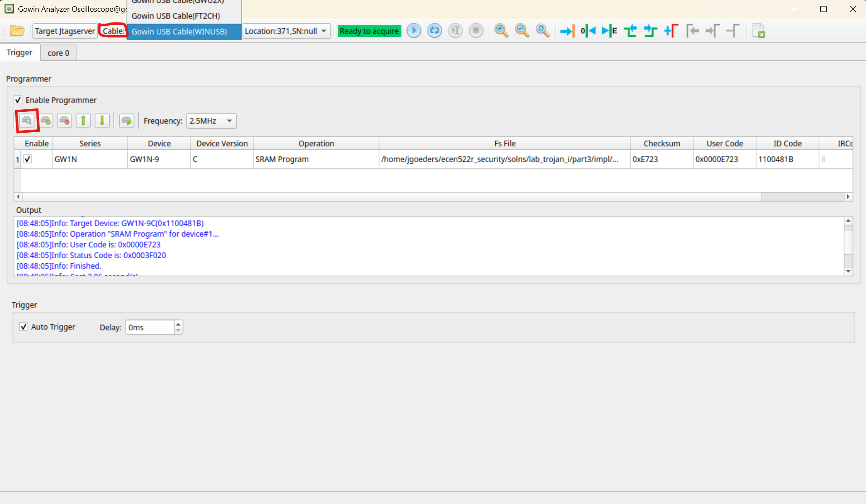
Task: Maximize the Gowin Analyzer Oscilloscope window
Action: [x=823, y=9]
